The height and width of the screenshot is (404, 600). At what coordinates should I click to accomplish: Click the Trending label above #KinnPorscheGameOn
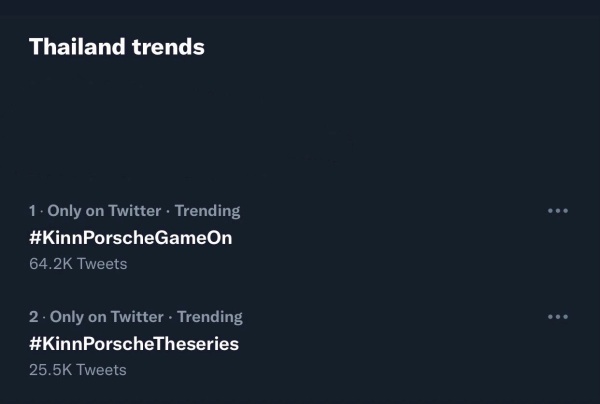pyautogui.click(x=207, y=211)
